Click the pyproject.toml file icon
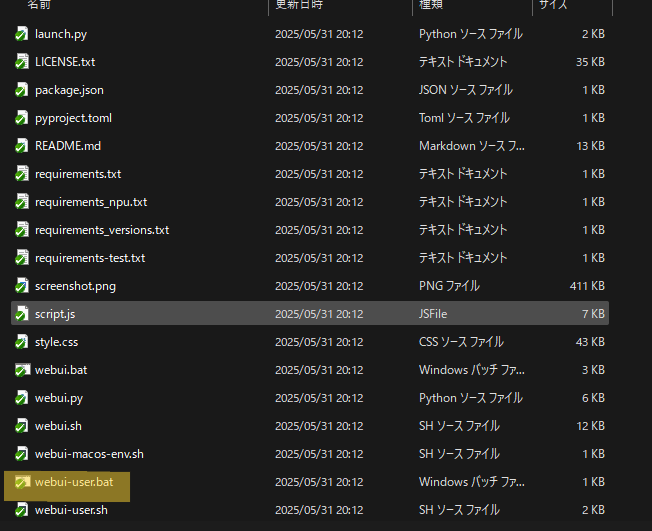 [x=22, y=118]
